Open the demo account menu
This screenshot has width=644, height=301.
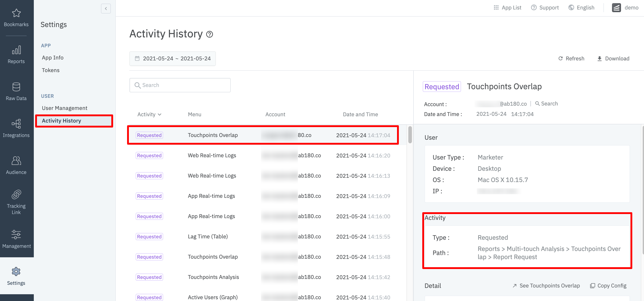pyautogui.click(x=625, y=8)
